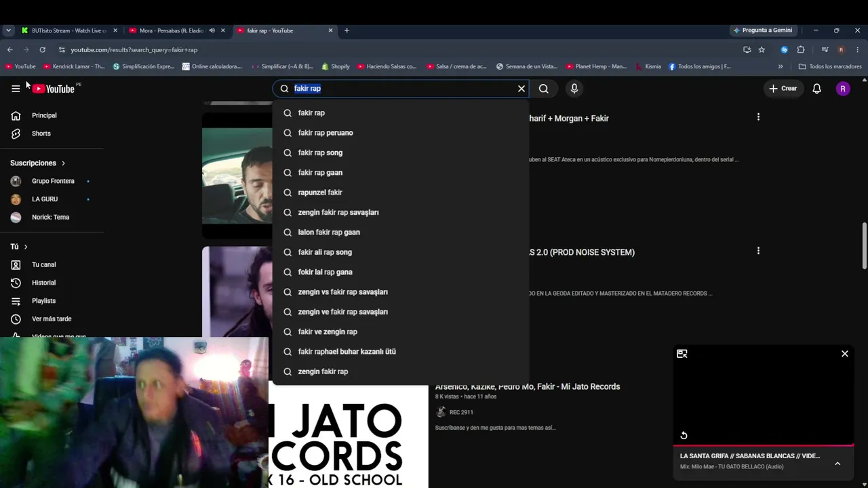Submit search with the magnifier button
Screen dimensions: 868x488
coord(544,89)
